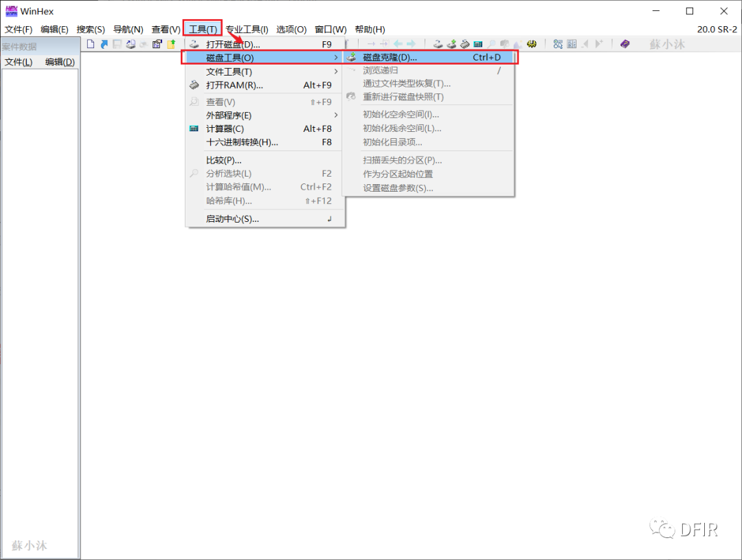Open the 窗口(W) menu
This screenshot has width=742, height=560.
(330, 30)
